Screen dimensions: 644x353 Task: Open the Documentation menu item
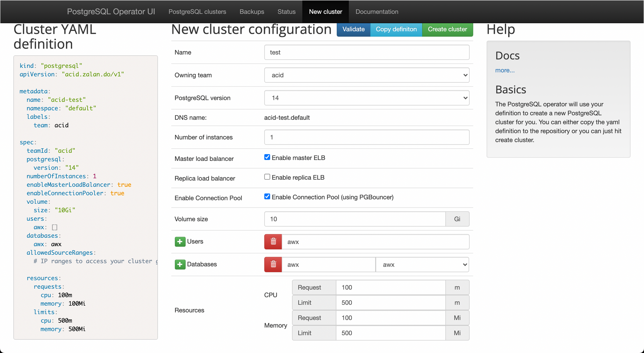coord(377,12)
